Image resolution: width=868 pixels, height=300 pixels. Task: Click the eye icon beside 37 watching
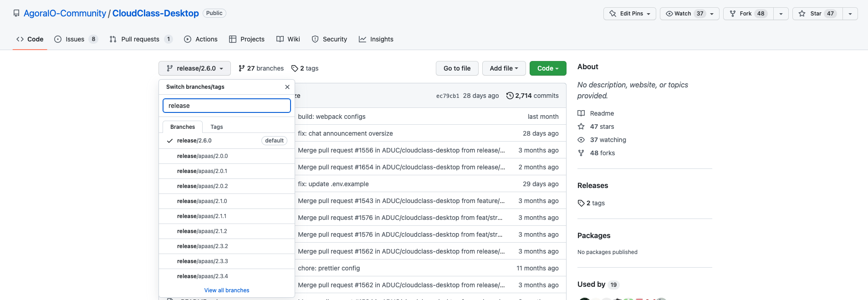pyautogui.click(x=581, y=140)
